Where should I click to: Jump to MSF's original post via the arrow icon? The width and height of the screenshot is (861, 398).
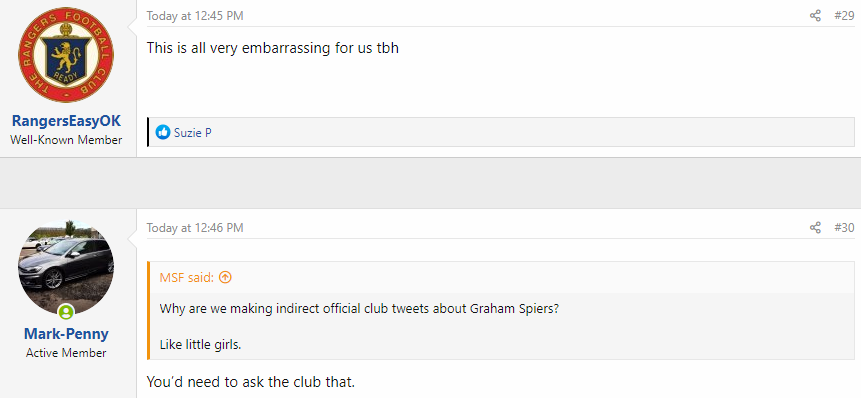point(225,278)
